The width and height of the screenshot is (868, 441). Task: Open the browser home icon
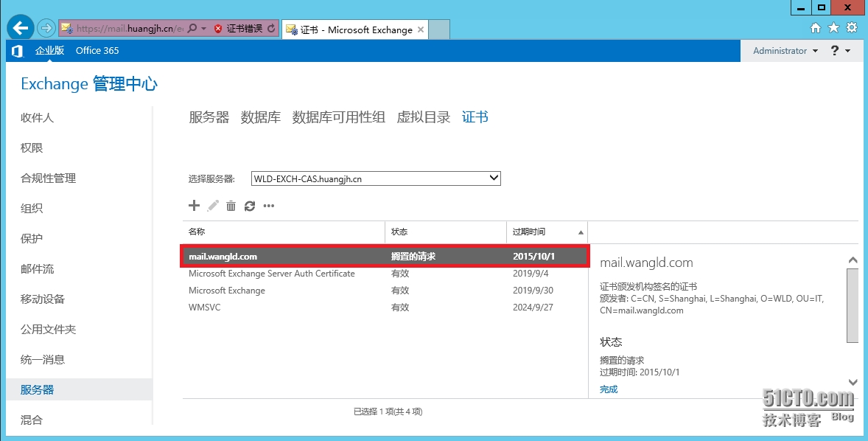[x=816, y=28]
